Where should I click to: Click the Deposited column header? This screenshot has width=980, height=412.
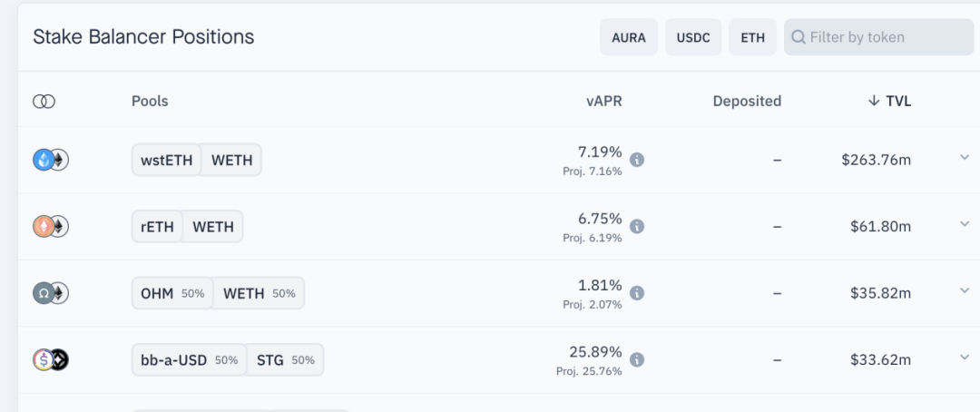coord(747,101)
